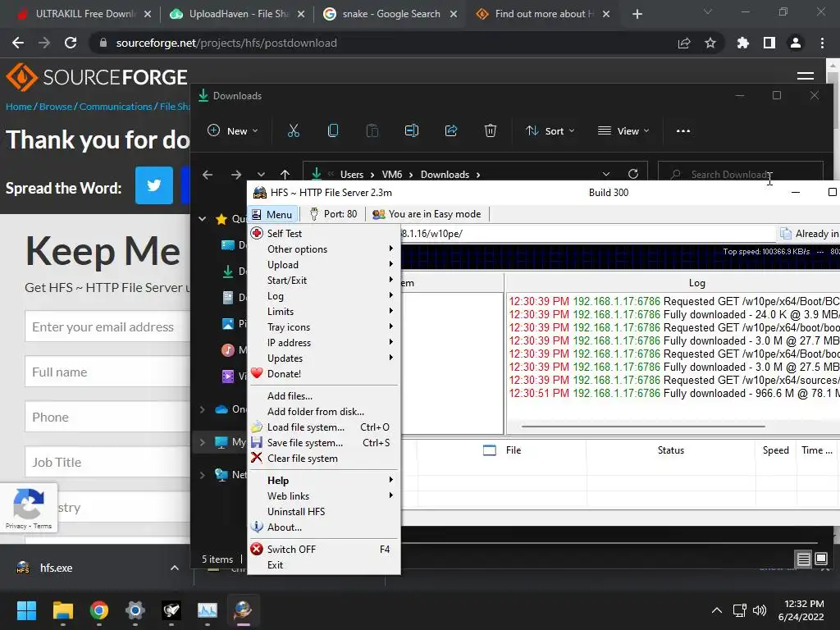Click the Twitter share button on SourceForge

(x=153, y=185)
